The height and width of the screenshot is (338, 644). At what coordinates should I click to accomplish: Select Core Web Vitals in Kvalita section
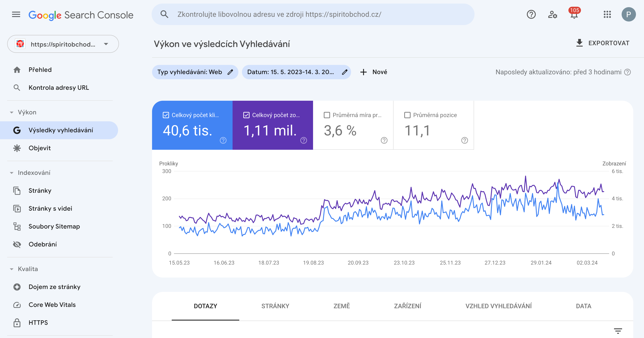pos(52,305)
